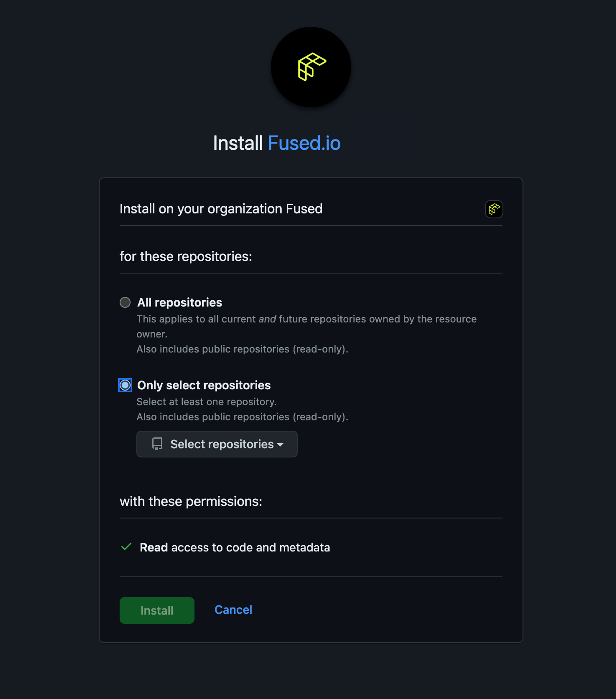
Task: Click "Read access to code and metadata" text
Action: pyautogui.click(x=235, y=547)
